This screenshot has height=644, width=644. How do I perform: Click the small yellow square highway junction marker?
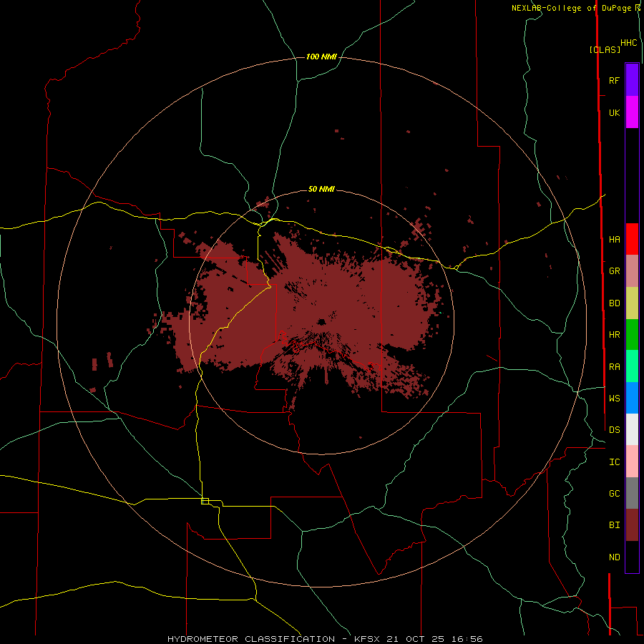pyautogui.click(x=205, y=501)
